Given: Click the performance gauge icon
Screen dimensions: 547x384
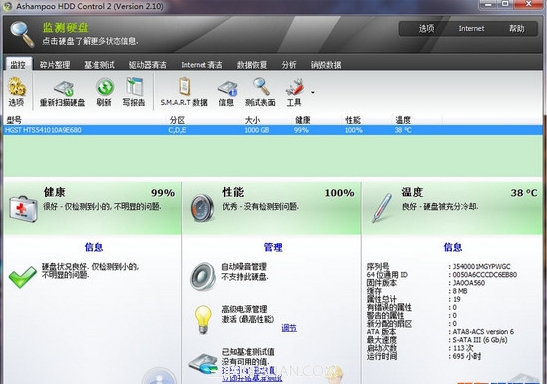Looking at the screenshot, I should [x=202, y=208].
